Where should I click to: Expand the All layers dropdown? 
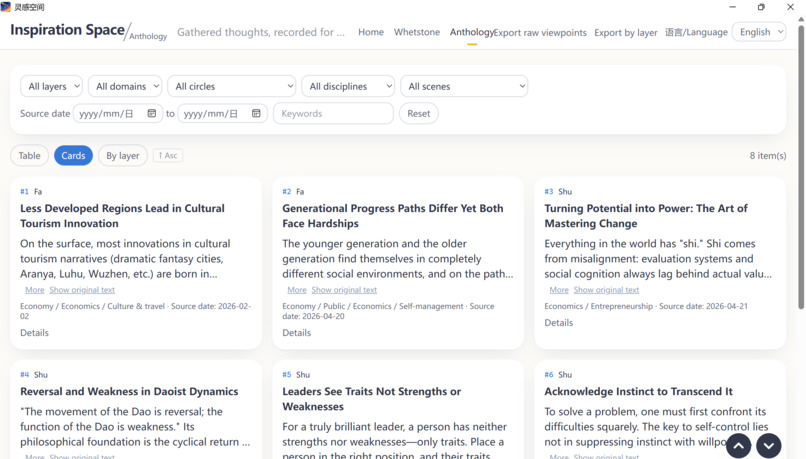pyautogui.click(x=51, y=86)
